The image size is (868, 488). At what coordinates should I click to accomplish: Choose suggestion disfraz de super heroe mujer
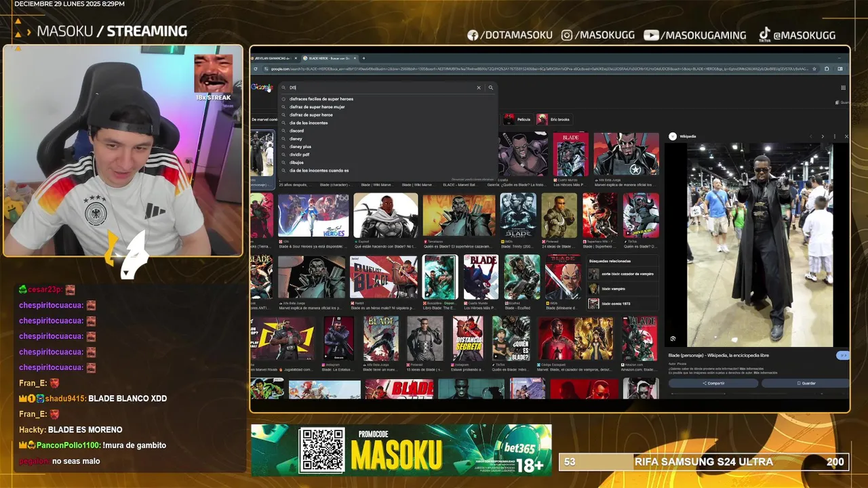point(317,107)
